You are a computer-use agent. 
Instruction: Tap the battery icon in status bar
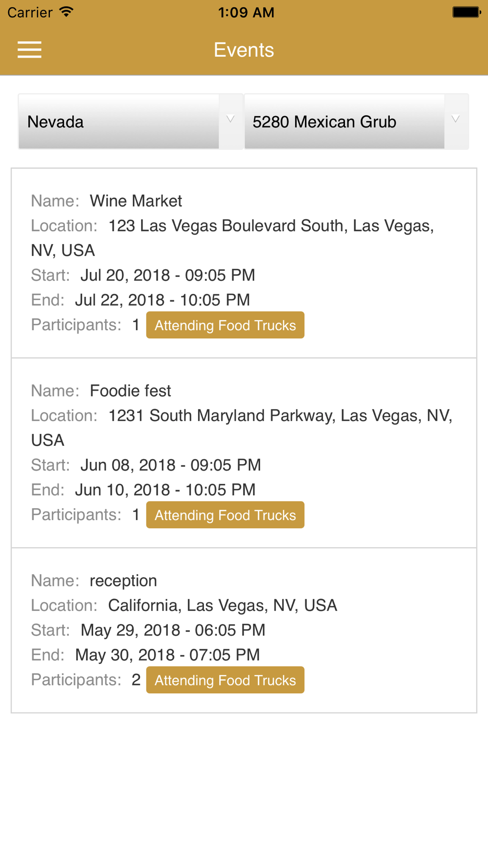click(x=466, y=12)
